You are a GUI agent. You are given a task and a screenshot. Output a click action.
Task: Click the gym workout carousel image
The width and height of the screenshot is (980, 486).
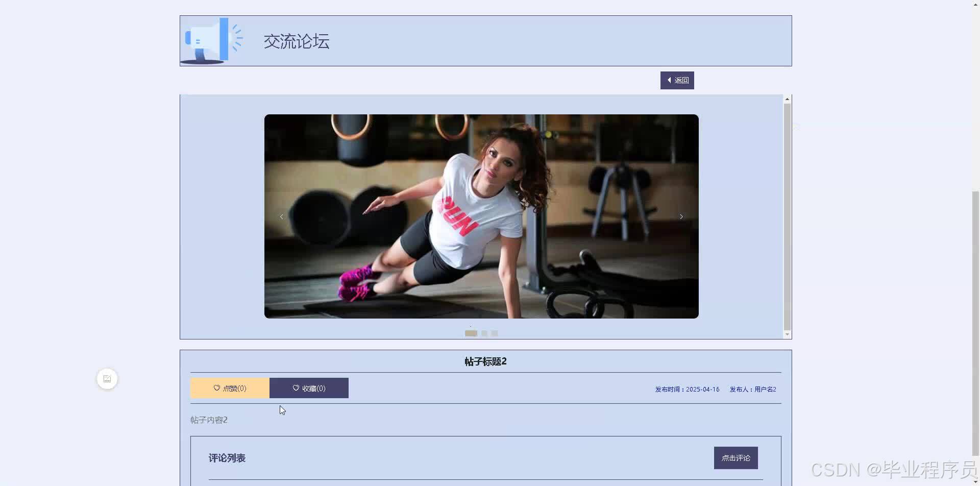click(481, 216)
